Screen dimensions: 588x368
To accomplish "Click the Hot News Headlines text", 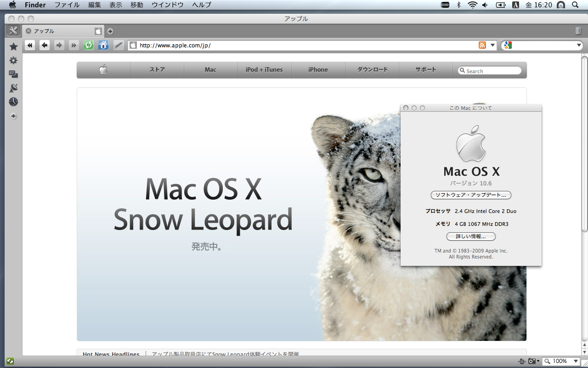I will coord(111,354).
